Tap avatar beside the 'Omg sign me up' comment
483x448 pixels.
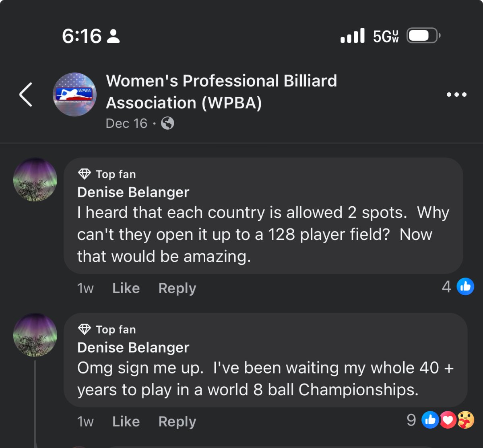tap(35, 335)
